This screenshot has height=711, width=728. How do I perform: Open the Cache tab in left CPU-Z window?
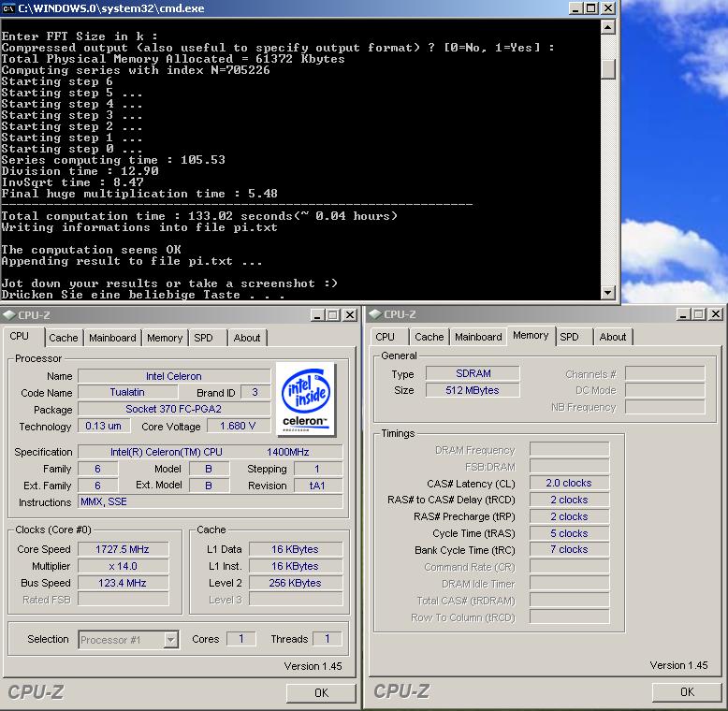point(64,338)
